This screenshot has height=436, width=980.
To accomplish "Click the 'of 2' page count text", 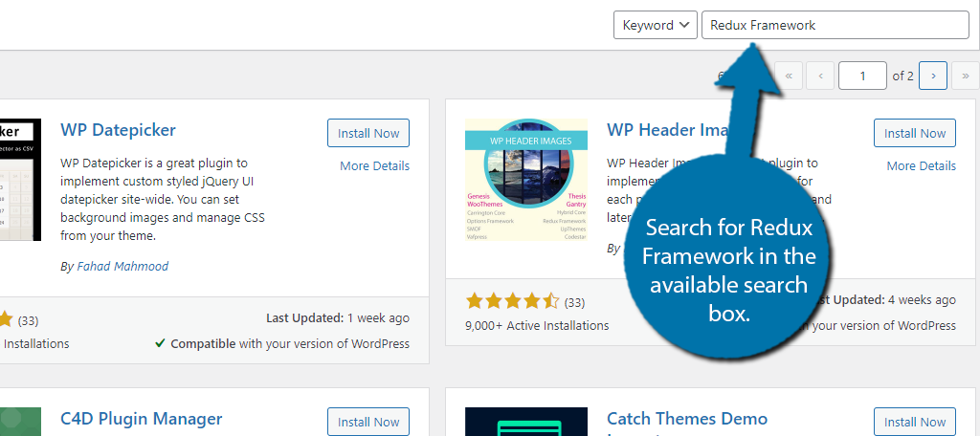I will [x=902, y=76].
